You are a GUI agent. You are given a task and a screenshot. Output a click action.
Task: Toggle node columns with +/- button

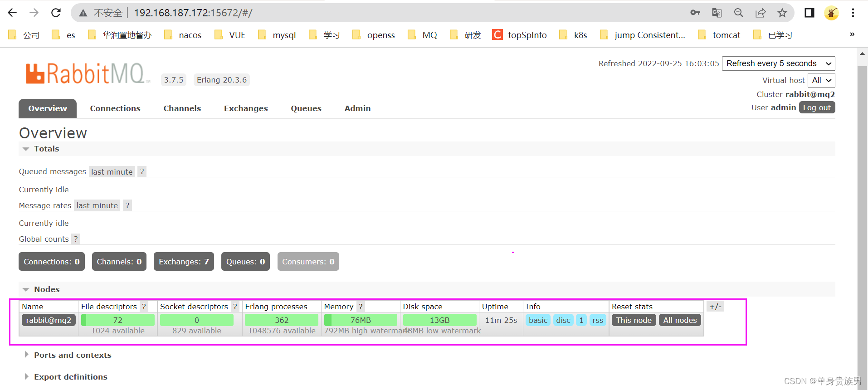point(715,307)
